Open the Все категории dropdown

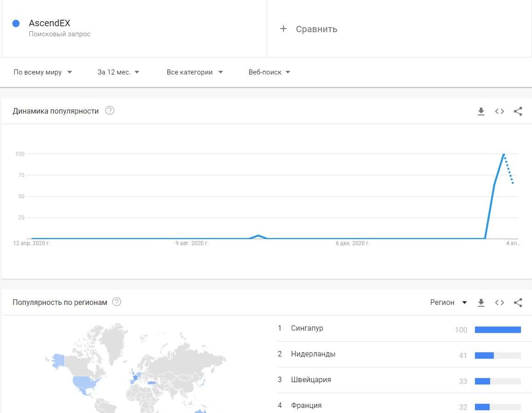195,72
